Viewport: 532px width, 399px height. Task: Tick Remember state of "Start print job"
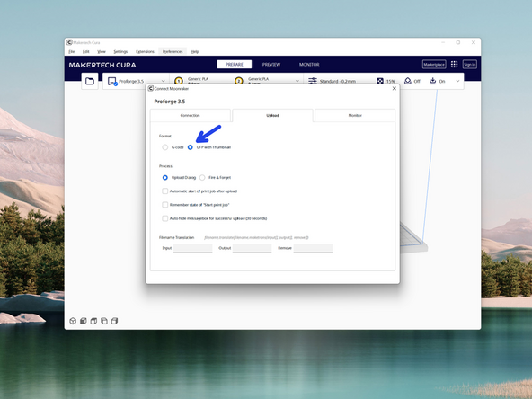point(164,205)
